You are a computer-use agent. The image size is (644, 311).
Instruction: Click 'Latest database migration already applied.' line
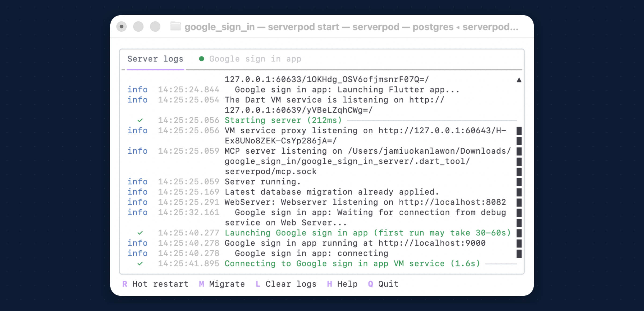[x=332, y=192]
